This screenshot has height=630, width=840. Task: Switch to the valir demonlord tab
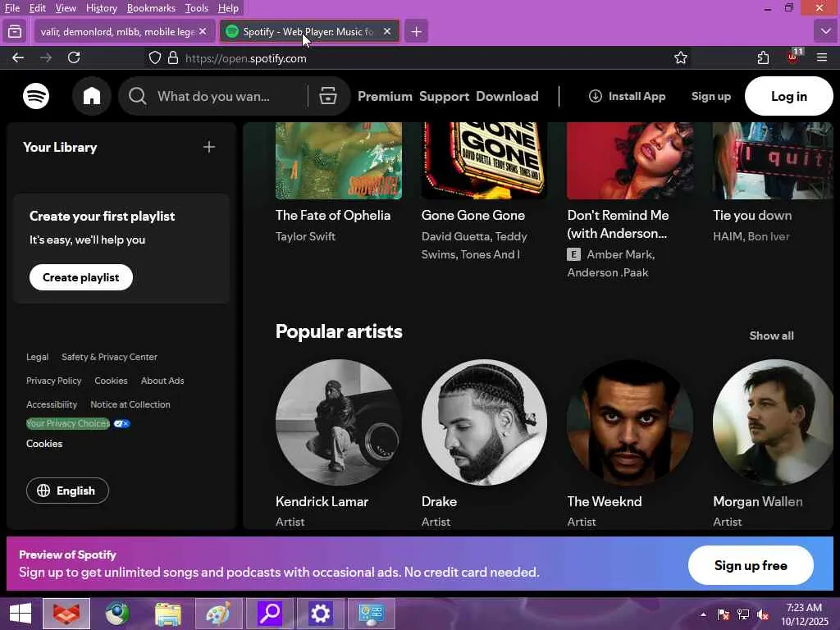pos(125,32)
